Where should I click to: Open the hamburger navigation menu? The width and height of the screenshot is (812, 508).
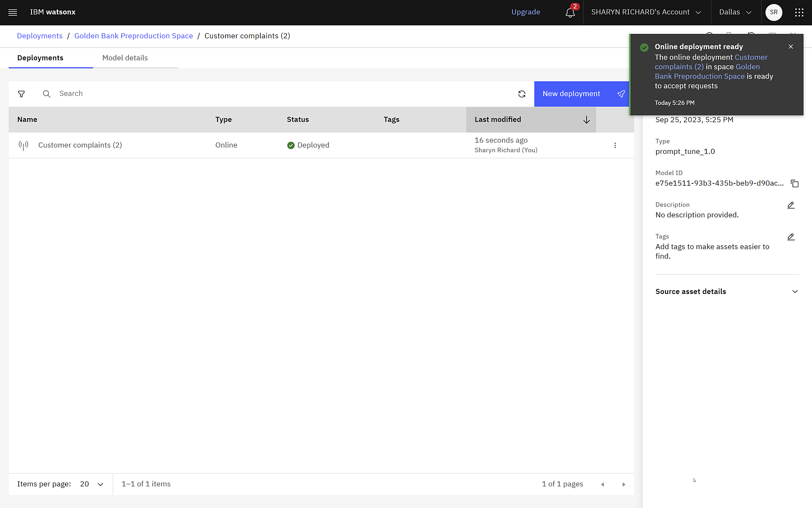click(x=13, y=12)
